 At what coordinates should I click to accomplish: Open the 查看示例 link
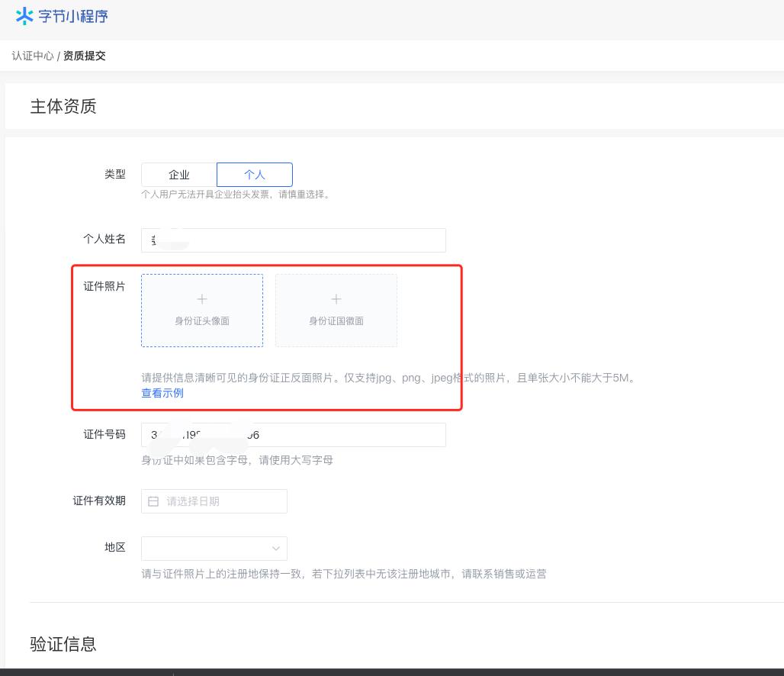[x=162, y=393]
